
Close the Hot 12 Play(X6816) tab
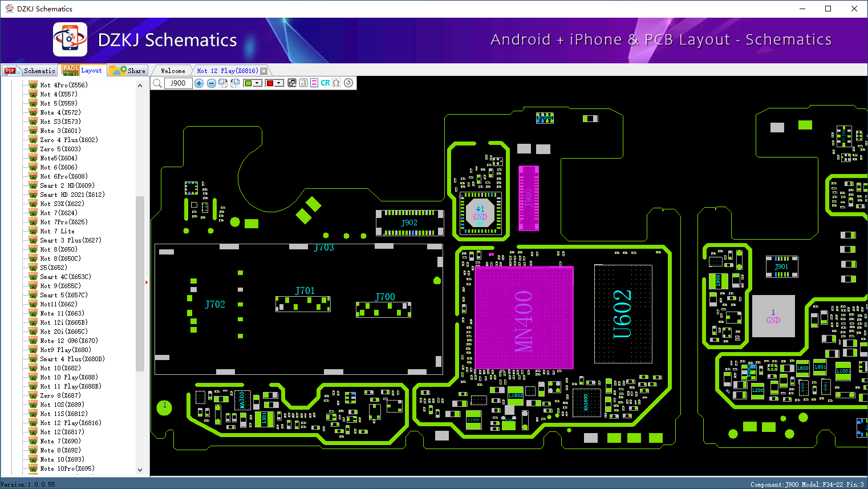click(263, 71)
